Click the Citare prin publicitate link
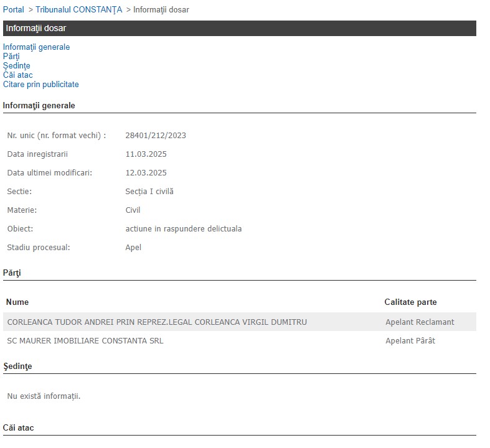 click(x=40, y=85)
